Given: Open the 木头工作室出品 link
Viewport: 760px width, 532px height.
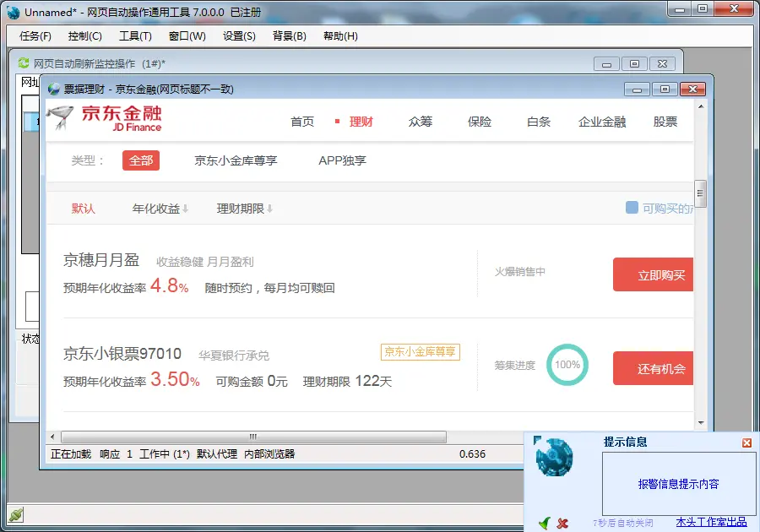Looking at the screenshot, I should tap(711, 522).
